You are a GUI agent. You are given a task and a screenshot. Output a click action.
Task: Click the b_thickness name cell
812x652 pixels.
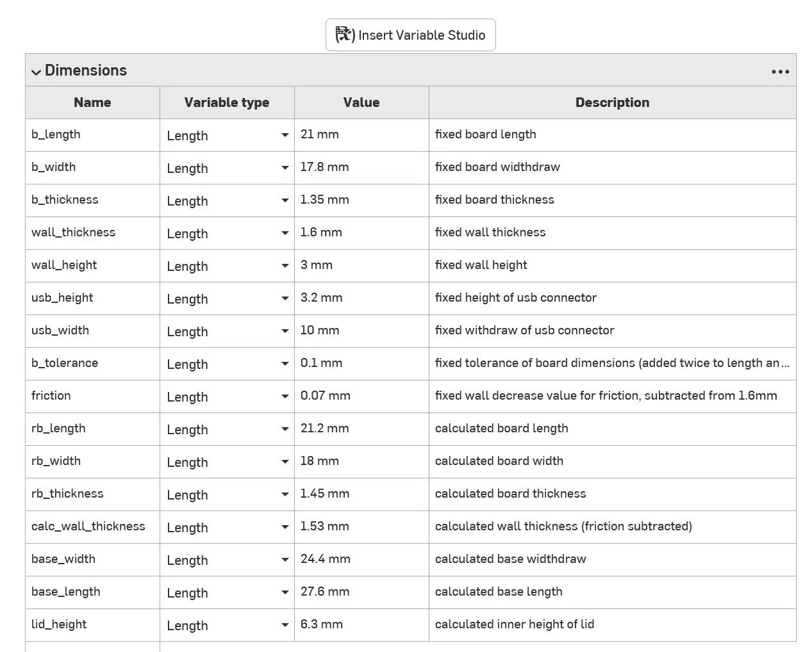point(92,200)
